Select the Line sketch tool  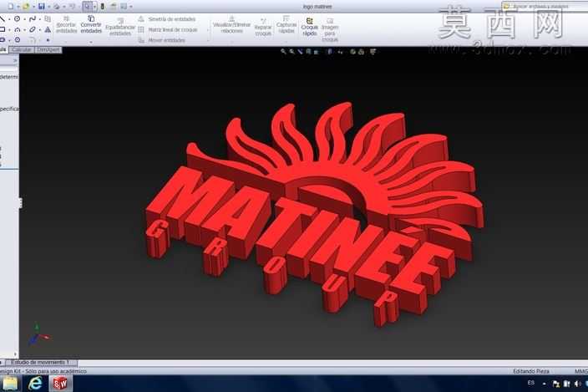coord(3,18)
